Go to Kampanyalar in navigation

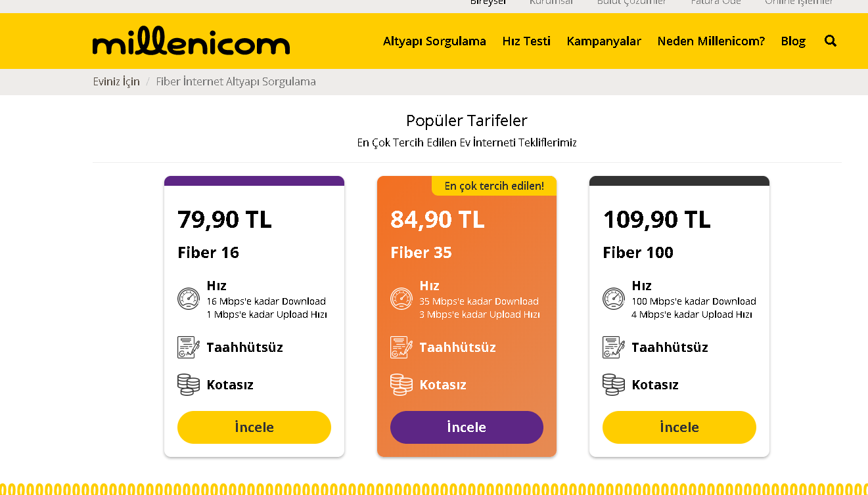pyautogui.click(x=604, y=41)
